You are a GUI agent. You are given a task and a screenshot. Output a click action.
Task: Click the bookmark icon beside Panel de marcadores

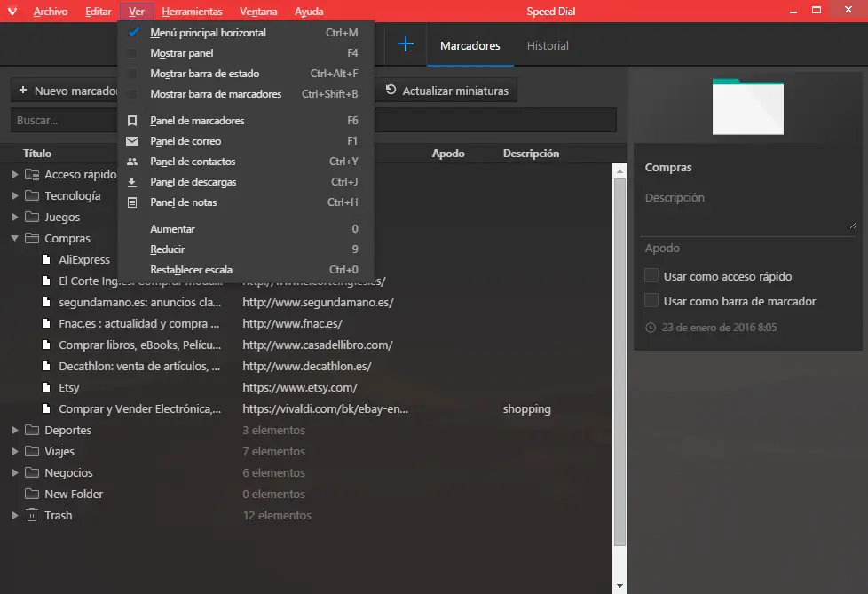132,120
